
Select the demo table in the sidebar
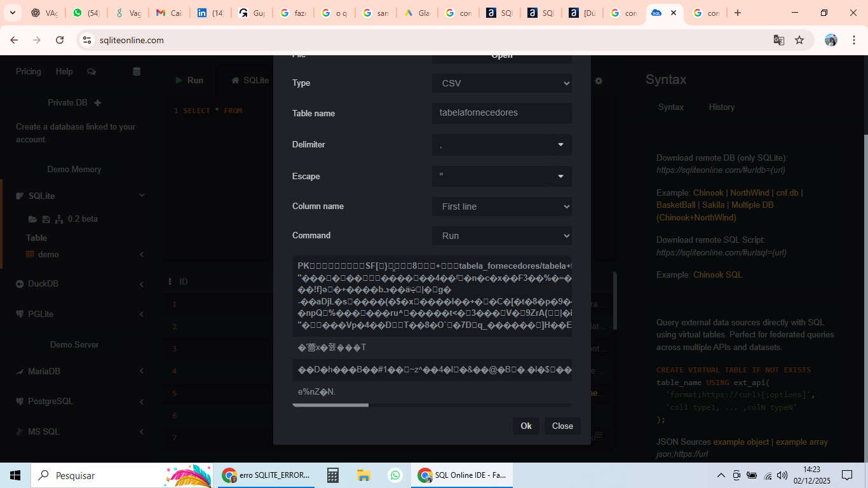pos(48,254)
